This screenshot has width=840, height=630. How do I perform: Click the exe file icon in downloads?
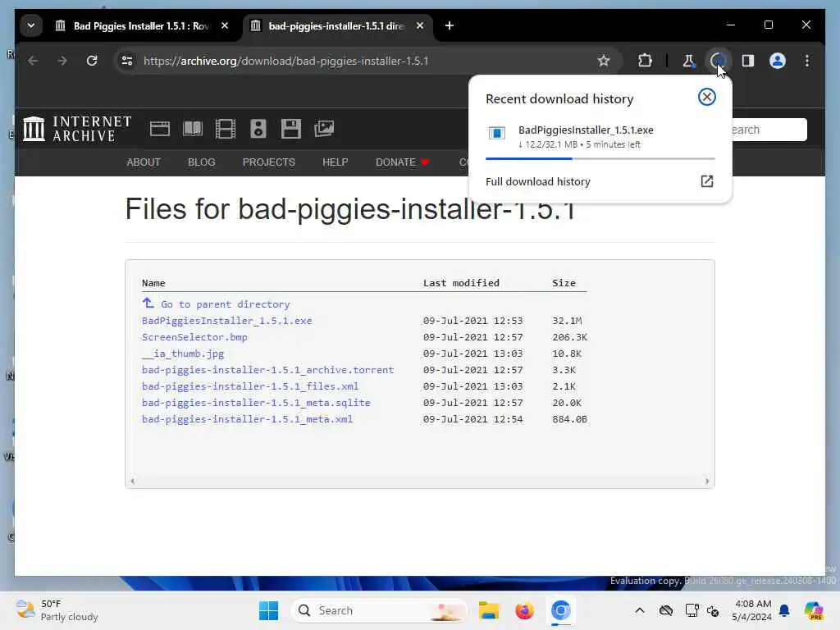[496, 133]
